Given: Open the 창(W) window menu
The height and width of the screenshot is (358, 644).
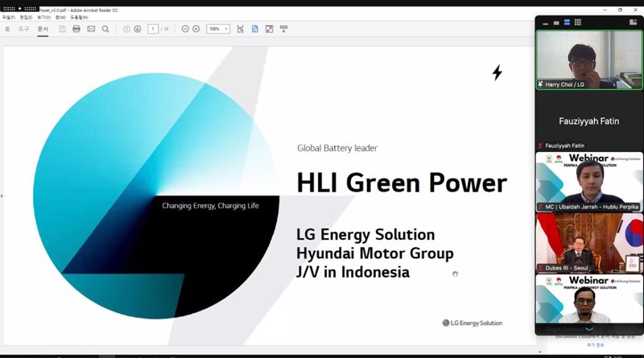Looking at the screenshot, I should coord(60,17).
